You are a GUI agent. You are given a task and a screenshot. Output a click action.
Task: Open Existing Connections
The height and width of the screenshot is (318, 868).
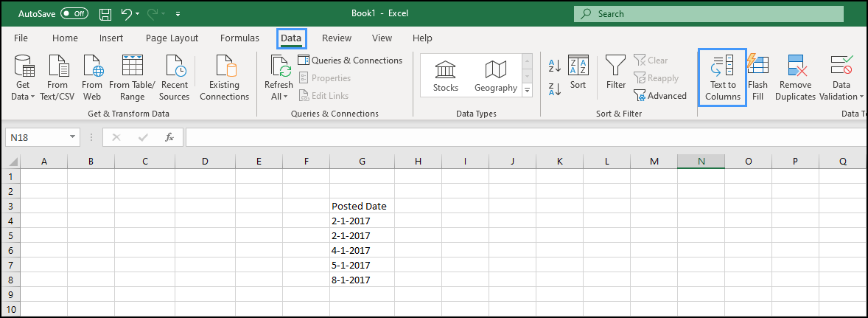point(224,77)
